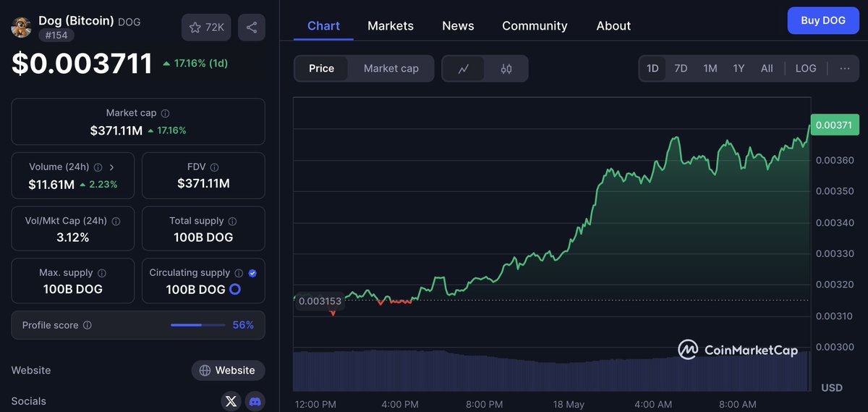Click the 3.12% Vol/Mkt Cap value
Viewport: 868px width, 412px height.
72,237
